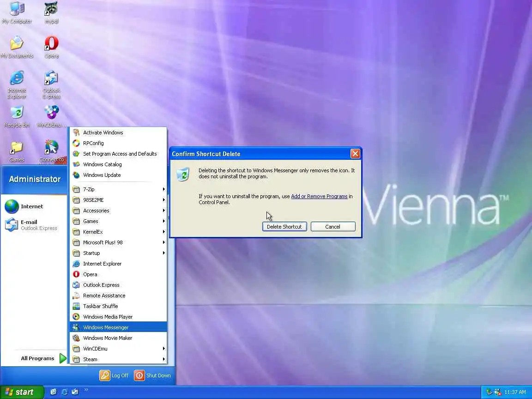Follow the Add or Remove Programs link

pos(319,196)
